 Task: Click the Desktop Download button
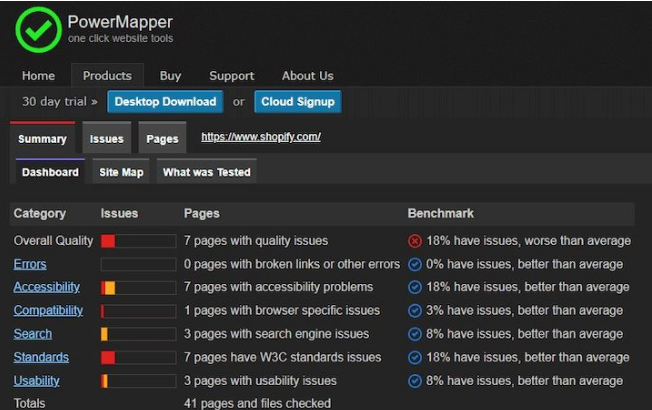165,101
